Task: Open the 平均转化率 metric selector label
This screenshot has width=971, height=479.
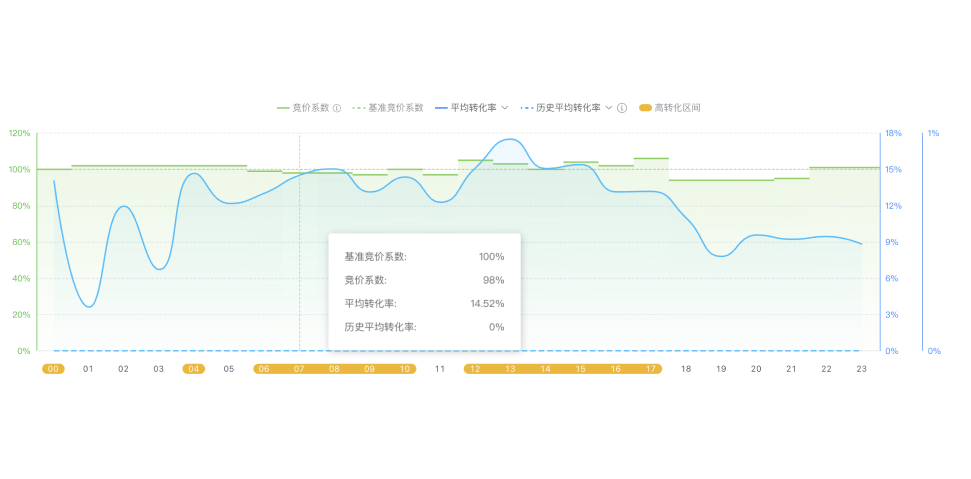Action: point(473,107)
